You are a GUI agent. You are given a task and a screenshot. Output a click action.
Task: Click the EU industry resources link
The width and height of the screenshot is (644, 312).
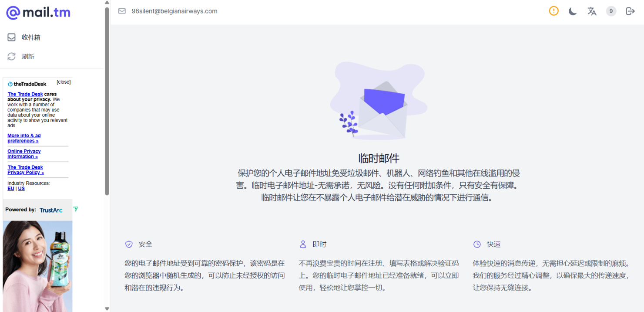pyautogui.click(x=10, y=188)
